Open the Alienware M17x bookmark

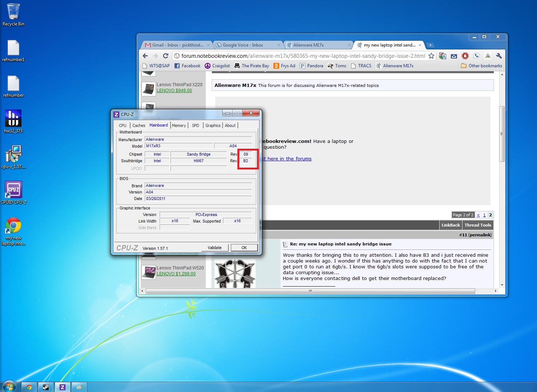coord(394,66)
